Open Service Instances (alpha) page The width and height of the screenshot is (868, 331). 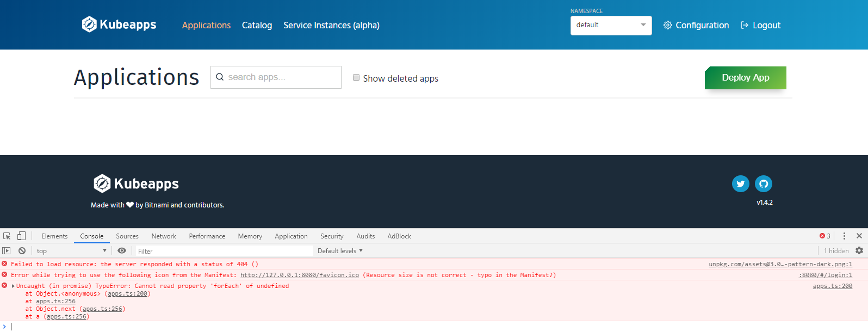[331, 25]
